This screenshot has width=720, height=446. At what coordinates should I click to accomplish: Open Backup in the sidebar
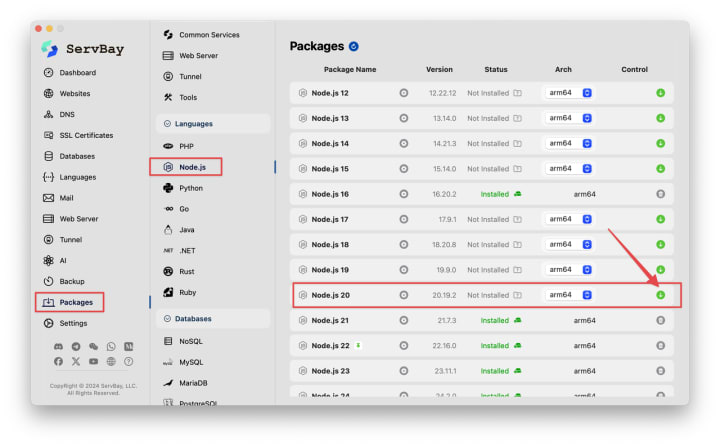click(x=64, y=281)
